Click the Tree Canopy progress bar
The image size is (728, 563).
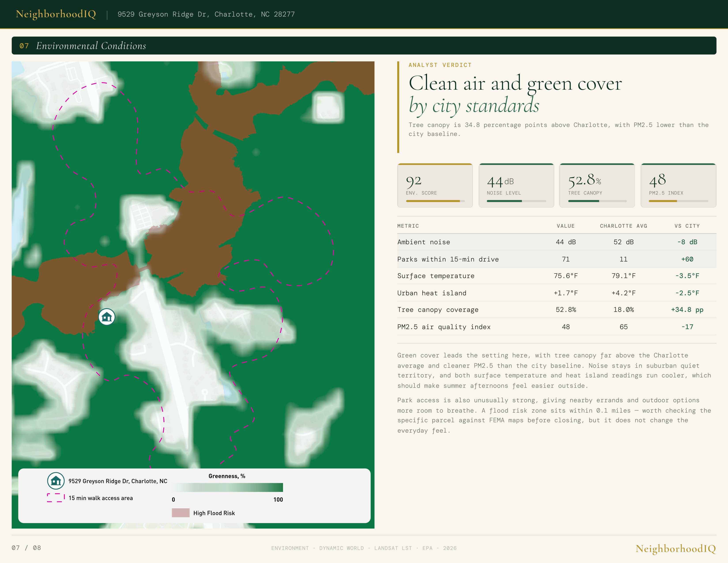pyautogui.click(x=597, y=201)
